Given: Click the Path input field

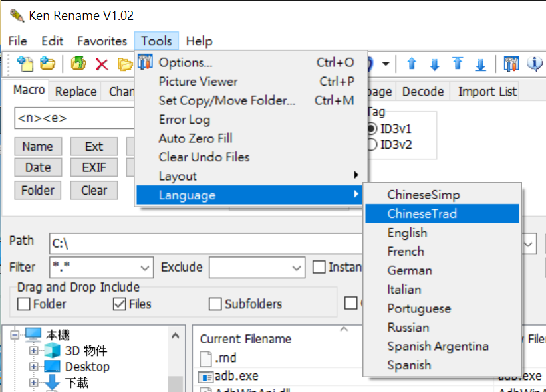Looking at the screenshot, I should tap(206, 244).
